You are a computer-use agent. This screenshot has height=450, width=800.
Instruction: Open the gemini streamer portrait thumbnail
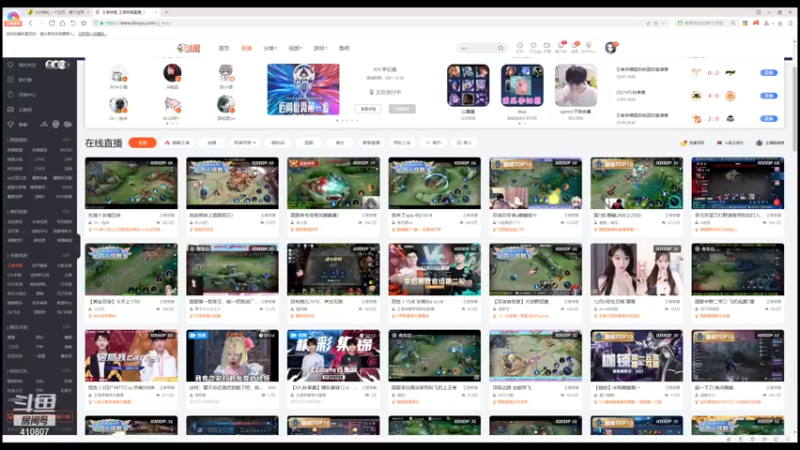[576, 85]
